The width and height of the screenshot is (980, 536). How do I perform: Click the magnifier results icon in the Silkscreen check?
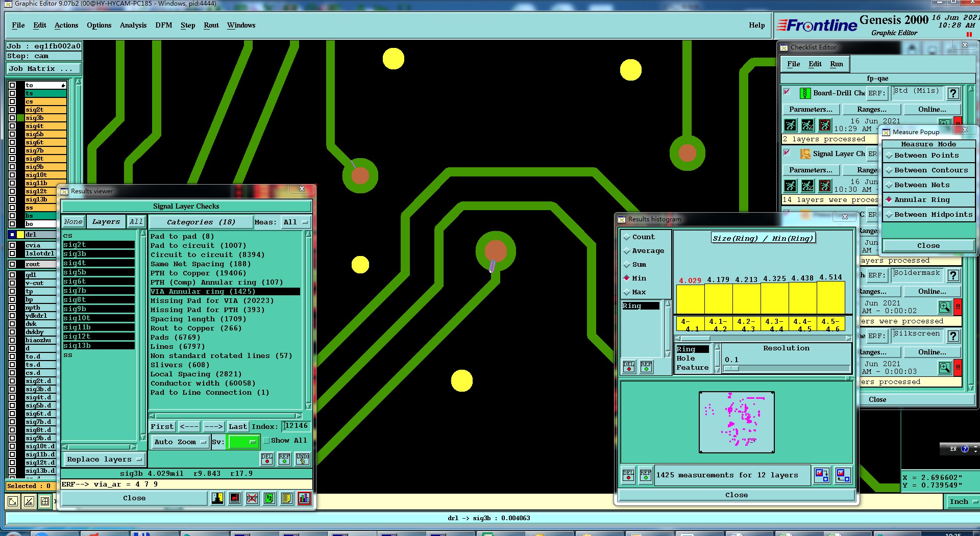pos(945,368)
